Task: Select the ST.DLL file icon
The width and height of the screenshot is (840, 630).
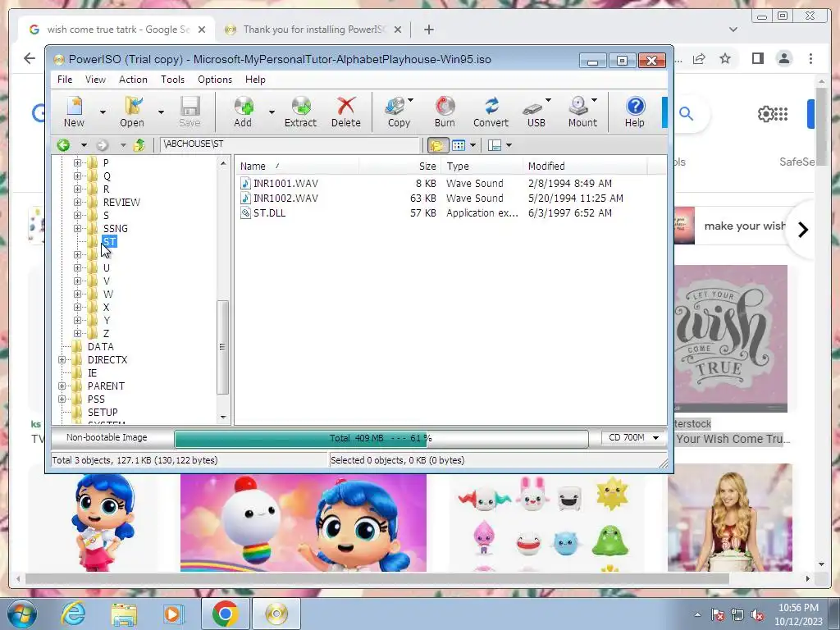Action: click(x=245, y=212)
